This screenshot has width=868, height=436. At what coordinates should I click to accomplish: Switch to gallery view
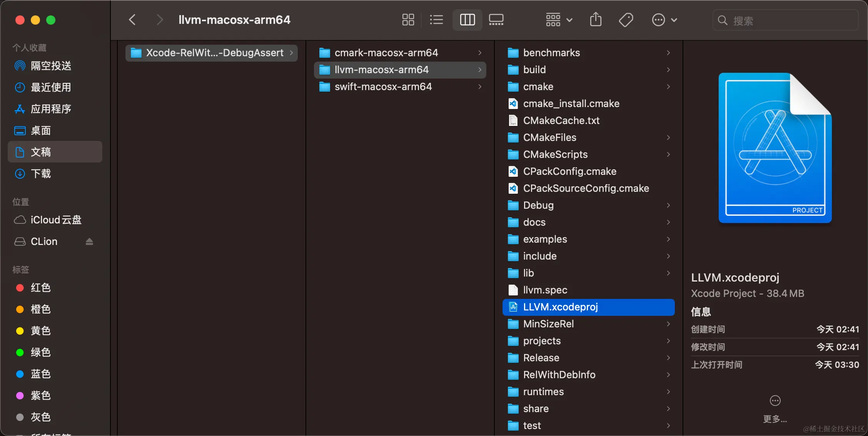point(496,20)
